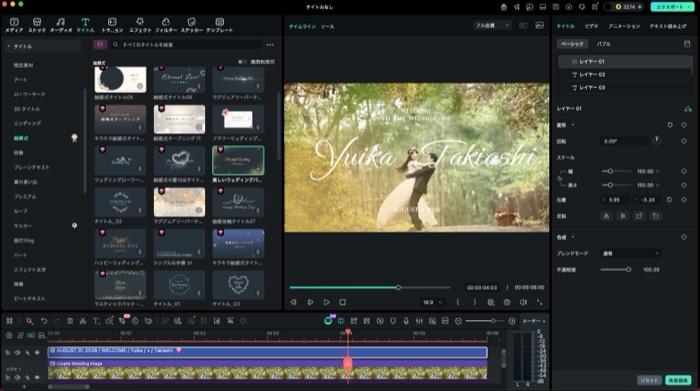
Task: Open the Filters (フィルター) tab
Action: (x=166, y=25)
